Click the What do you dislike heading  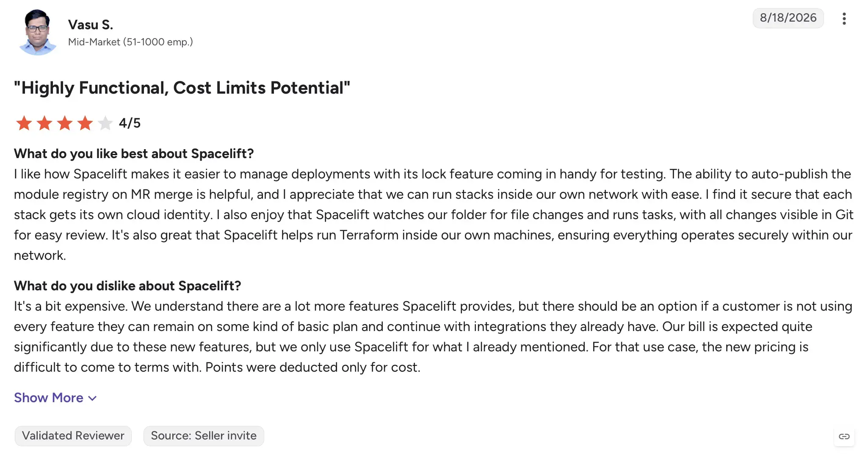[x=127, y=286]
